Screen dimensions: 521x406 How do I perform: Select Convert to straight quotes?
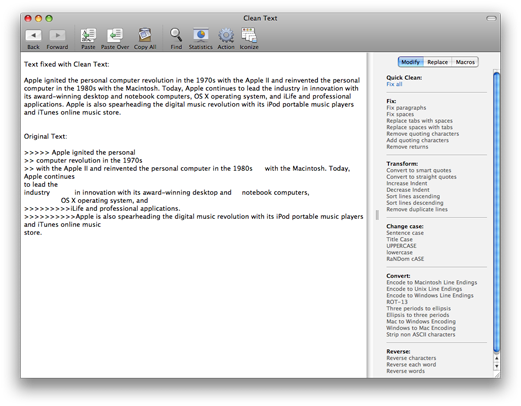[421, 177]
